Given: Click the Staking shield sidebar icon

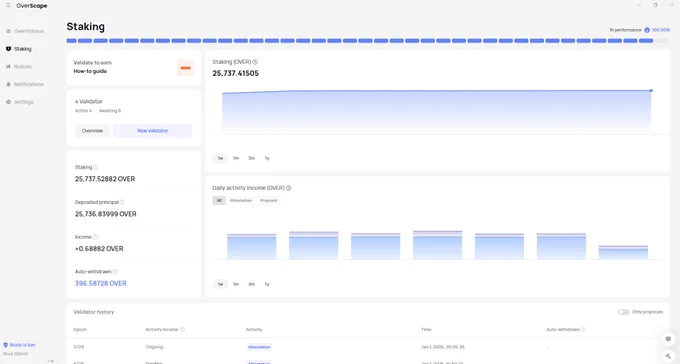Looking at the screenshot, I should click(x=8, y=49).
